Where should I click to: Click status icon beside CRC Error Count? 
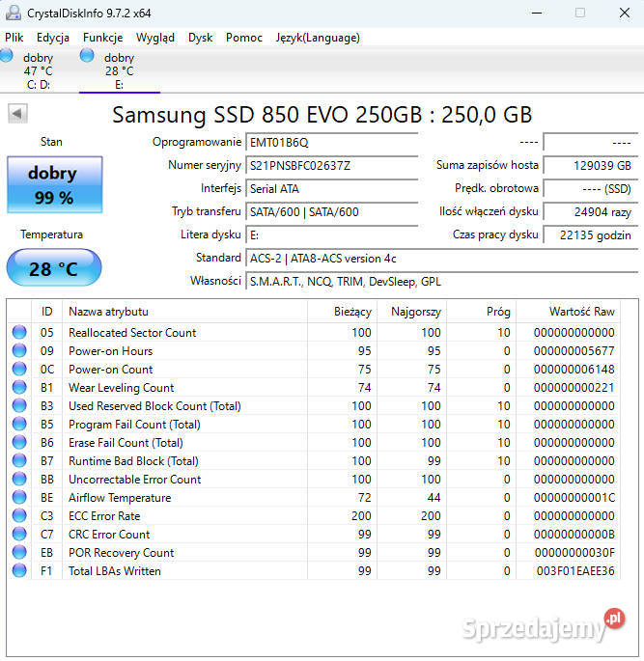point(19,535)
